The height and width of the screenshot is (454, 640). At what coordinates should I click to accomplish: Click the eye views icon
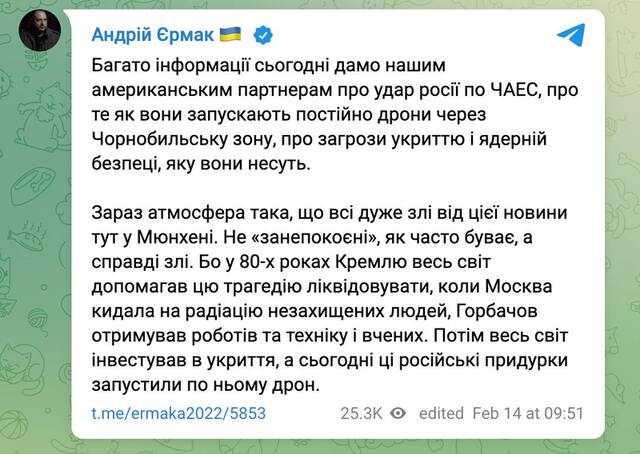coord(398,412)
